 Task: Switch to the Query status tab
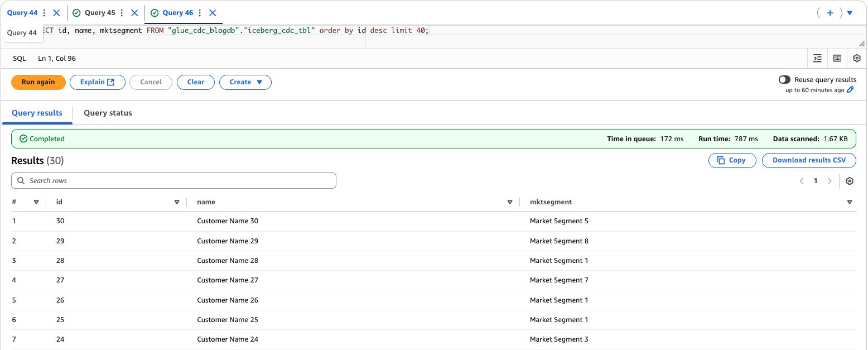pyautogui.click(x=108, y=113)
